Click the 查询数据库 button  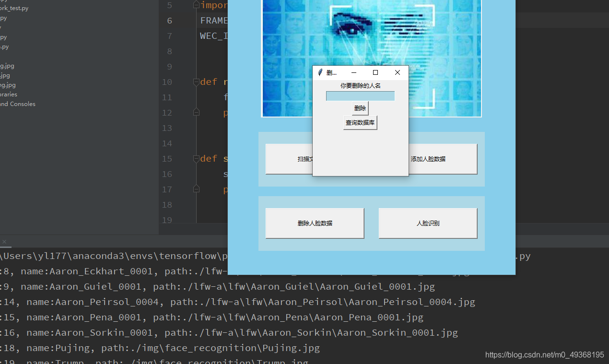(360, 123)
